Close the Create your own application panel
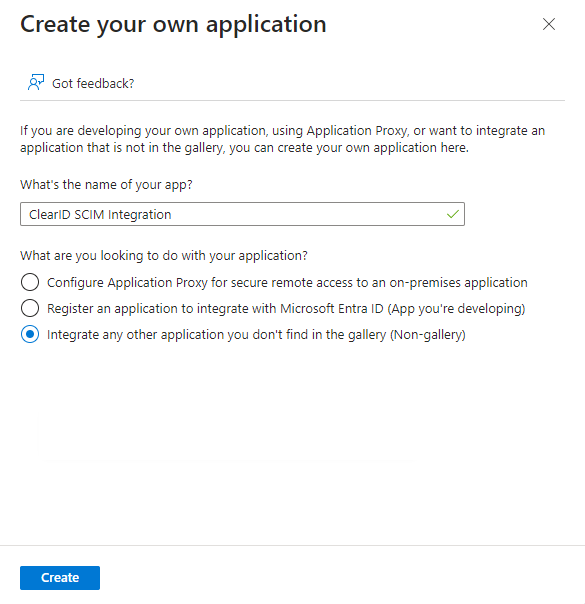Viewport: 585px width, 604px height. (548, 24)
